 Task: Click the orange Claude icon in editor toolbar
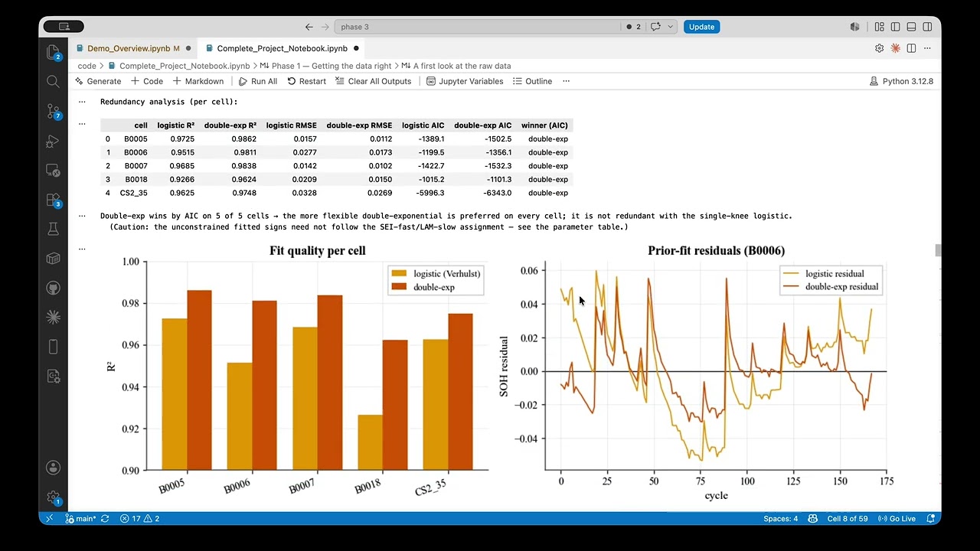coord(895,48)
